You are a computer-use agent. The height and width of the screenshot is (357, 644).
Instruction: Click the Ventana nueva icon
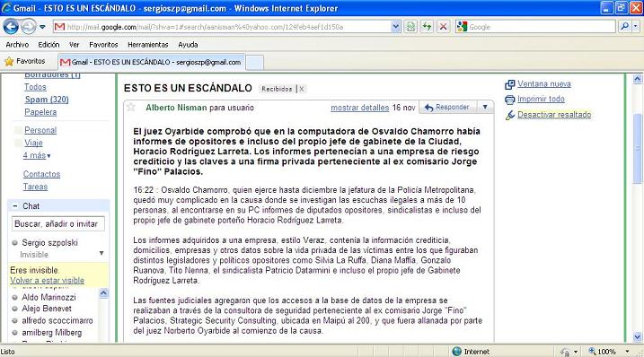coord(509,84)
